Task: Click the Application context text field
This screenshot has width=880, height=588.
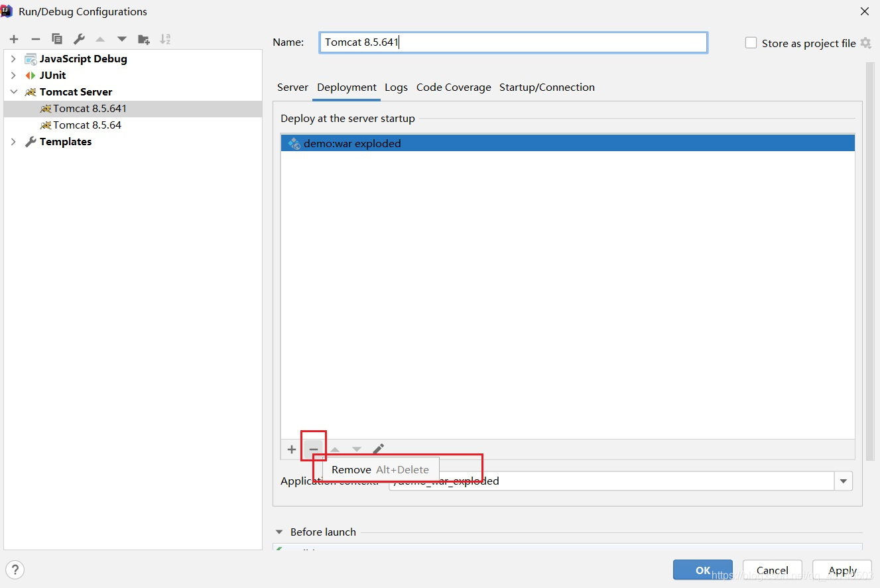Action: point(611,481)
